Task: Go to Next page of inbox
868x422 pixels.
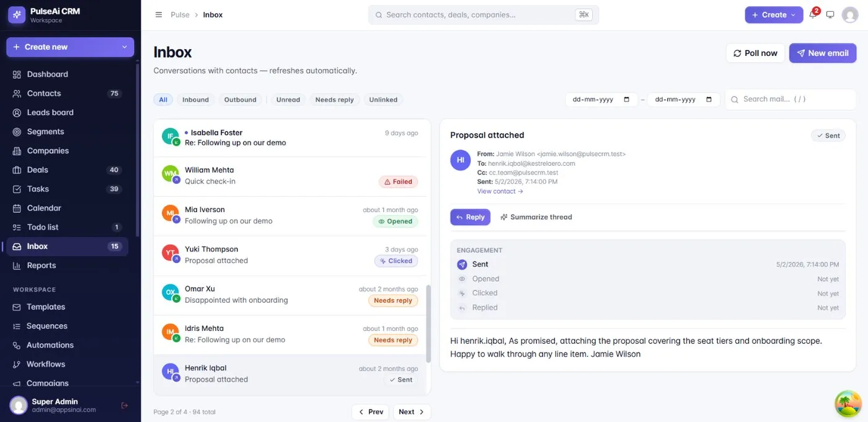Action: 412,412
